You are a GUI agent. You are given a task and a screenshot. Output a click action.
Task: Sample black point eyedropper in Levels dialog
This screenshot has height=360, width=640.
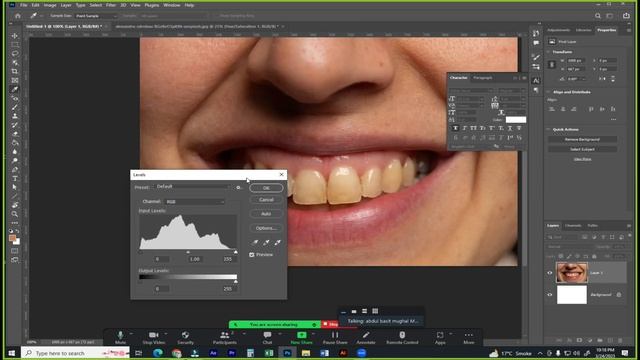coord(255,242)
